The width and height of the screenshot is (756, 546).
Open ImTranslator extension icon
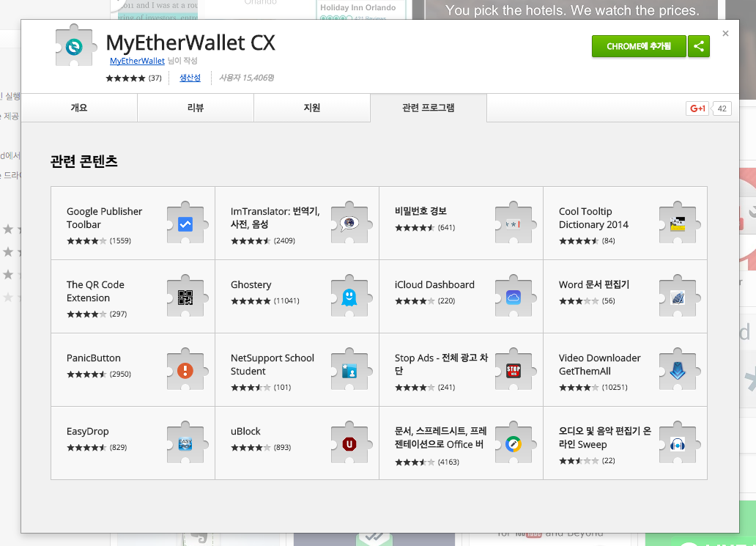coord(350,224)
